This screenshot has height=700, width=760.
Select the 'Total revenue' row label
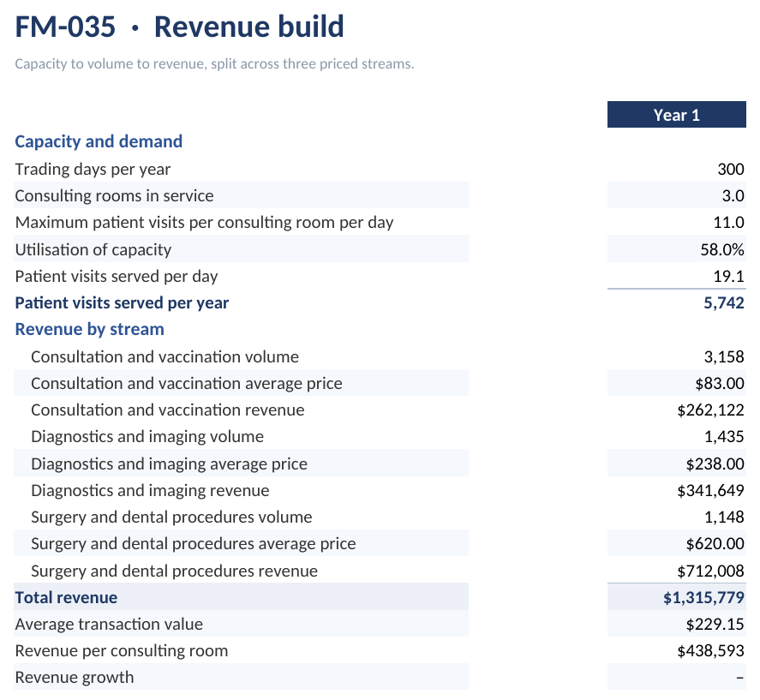tap(66, 598)
